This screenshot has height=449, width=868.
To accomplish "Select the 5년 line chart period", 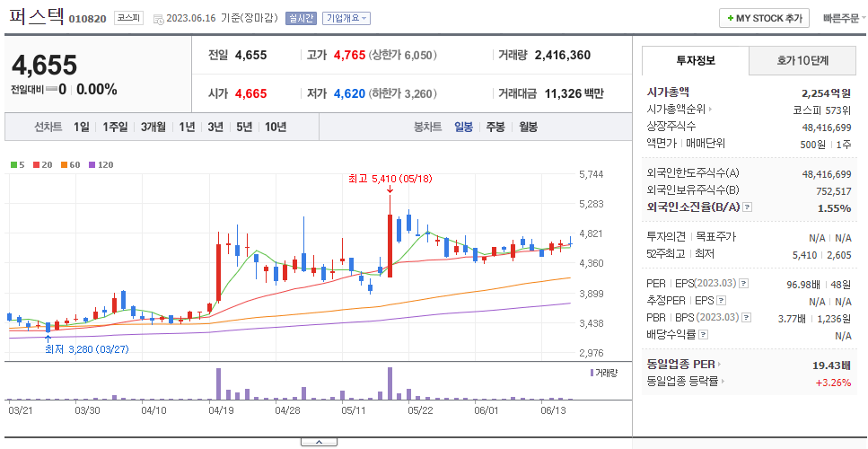I will tap(244, 127).
